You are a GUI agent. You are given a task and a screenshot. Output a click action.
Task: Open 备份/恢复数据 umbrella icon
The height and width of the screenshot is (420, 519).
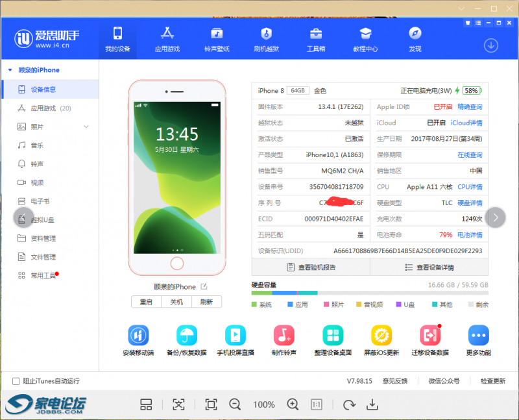coord(187,335)
